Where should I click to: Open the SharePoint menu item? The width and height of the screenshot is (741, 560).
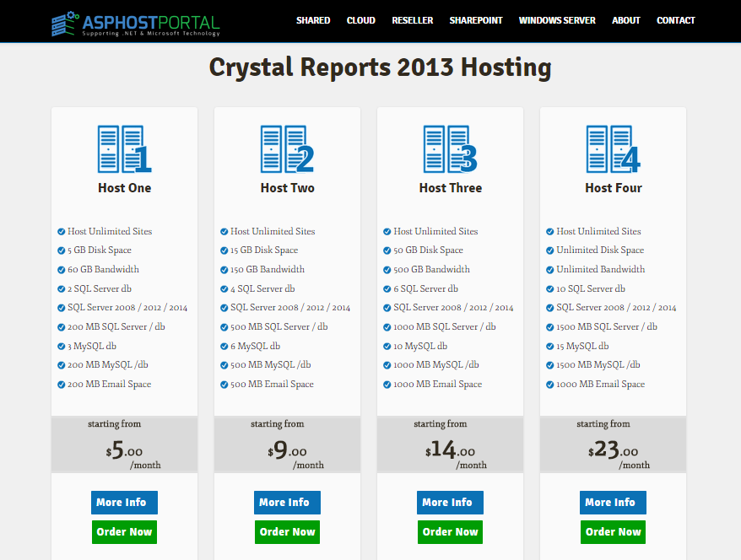[x=476, y=20]
